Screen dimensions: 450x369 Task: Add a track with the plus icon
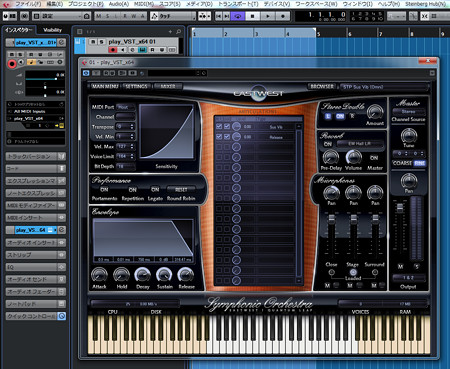[x=170, y=32]
